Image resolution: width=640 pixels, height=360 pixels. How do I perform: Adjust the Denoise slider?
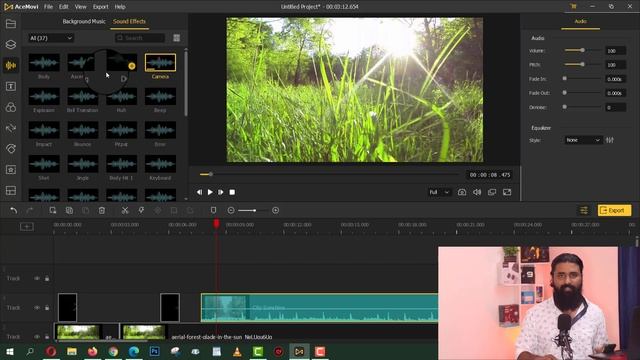(582, 107)
